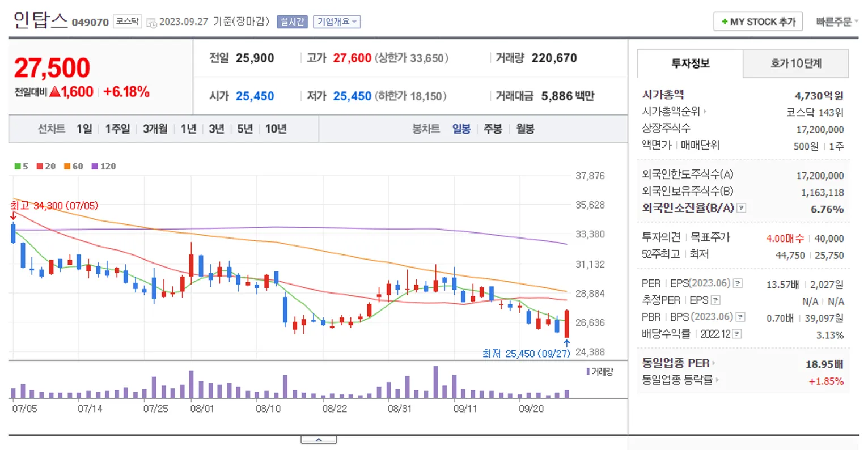The width and height of the screenshot is (868, 450).
Task: Click the green plus icon in MY STOCK 추가
Action: click(724, 22)
